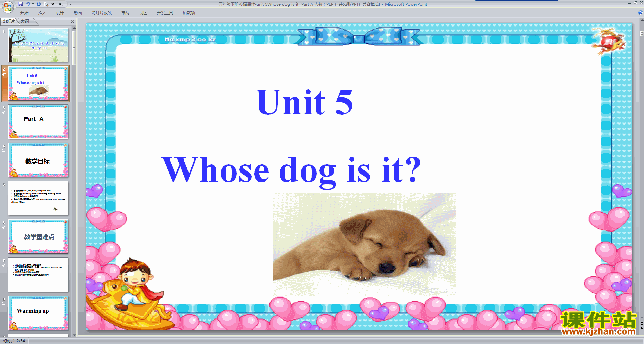
Task: Apply subscript formatting
Action: click(61, 4)
